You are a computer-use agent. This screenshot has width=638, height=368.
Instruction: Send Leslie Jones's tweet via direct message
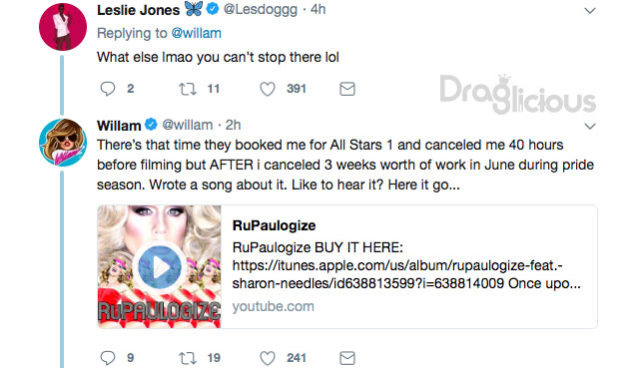347,89
